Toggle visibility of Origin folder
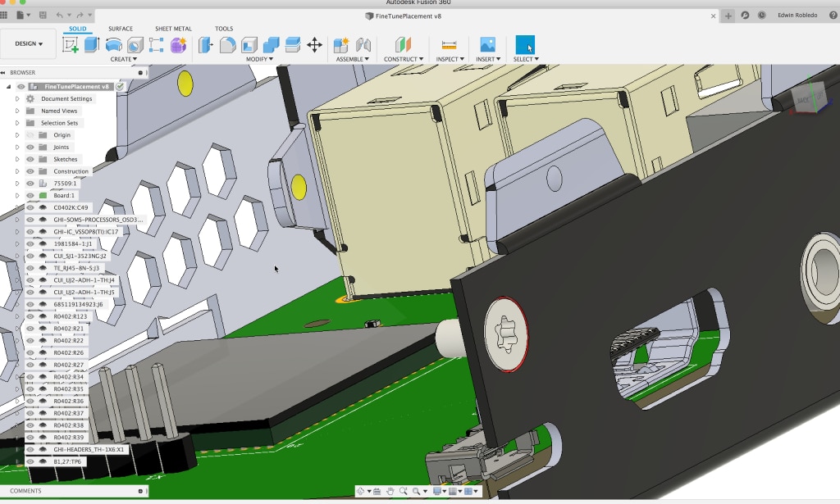The height and width of the screenshot is (504, 840). pyautogui.click(x=30, y=135)
